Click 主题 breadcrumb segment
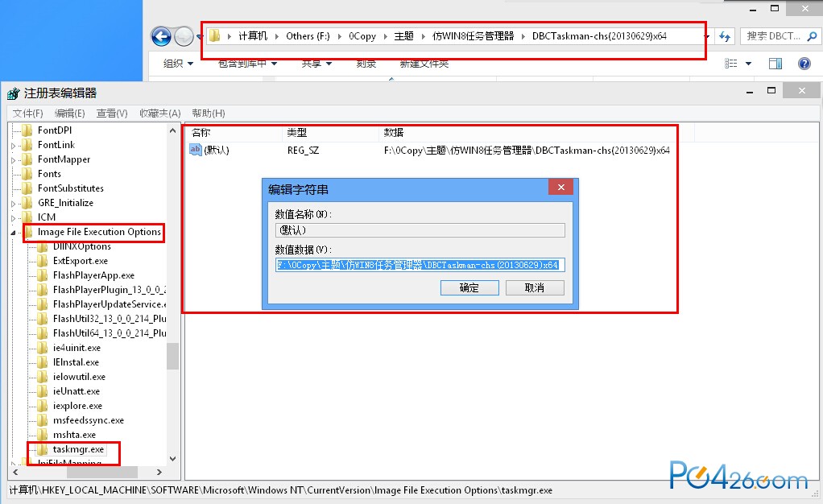The width and height of the screenshot is (823, 504). [x=404, y=35]
